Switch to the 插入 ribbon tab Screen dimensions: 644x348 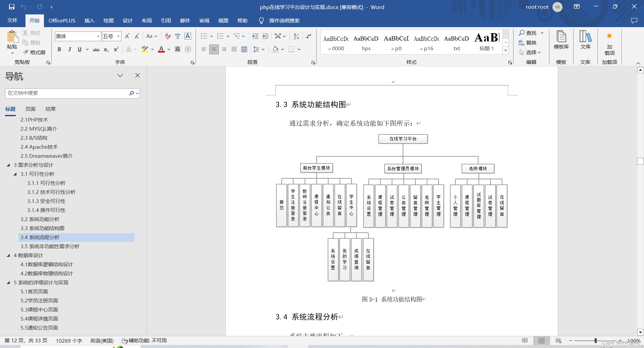click(89, 20)
